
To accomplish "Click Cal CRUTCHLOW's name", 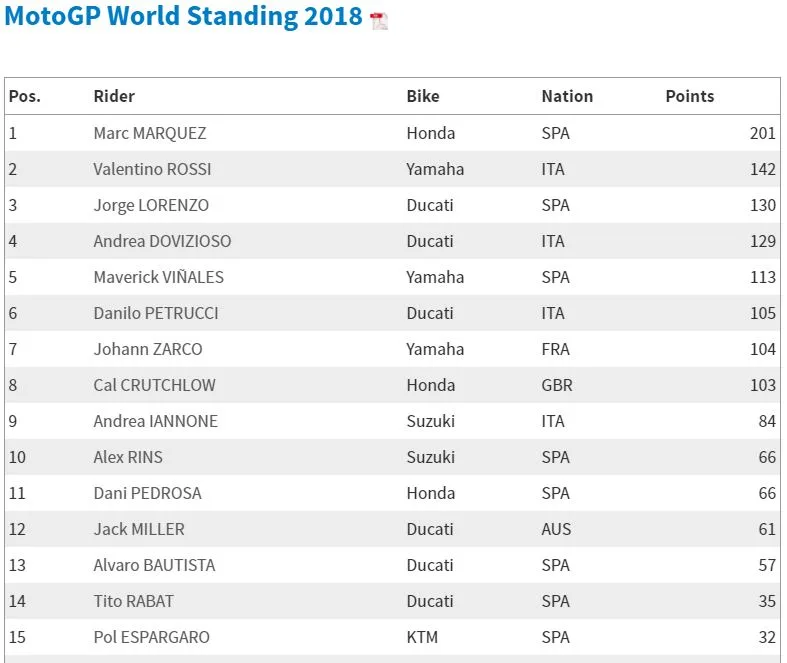I will 154,385.
